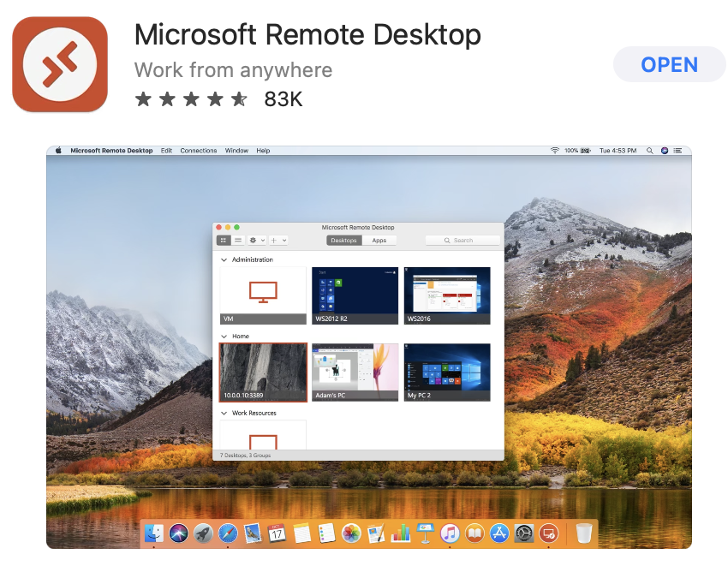This screenshot has height=584, width=728.
Task: Switch to list view in Remote Desktop
Action: coord(238,239)
